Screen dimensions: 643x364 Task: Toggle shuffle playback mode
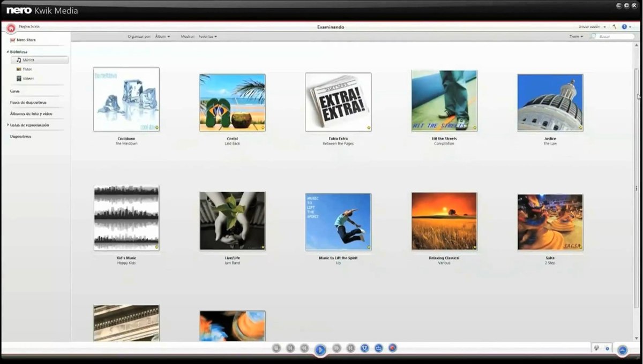pos(365,348)
